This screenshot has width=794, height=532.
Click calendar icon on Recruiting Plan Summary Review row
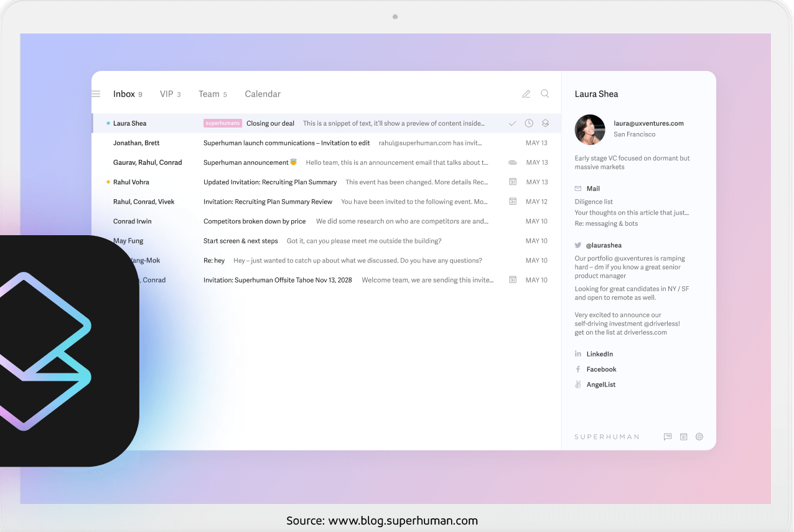point(513,202)
